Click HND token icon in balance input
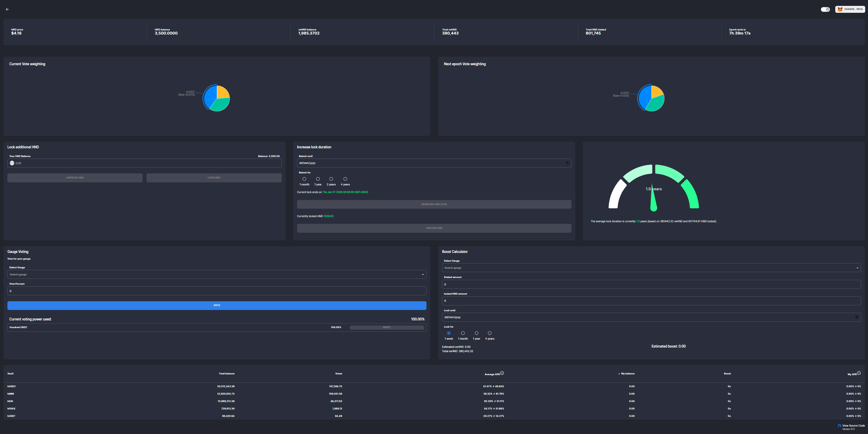Image resolution: width=868 pixels, height=434 pixels. coord(12,163)
